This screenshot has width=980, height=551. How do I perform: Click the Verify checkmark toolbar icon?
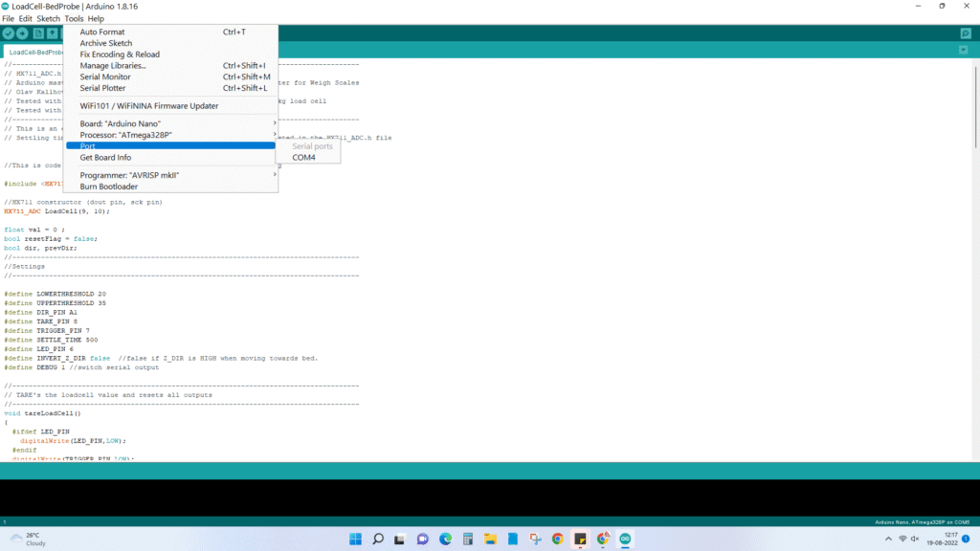[9, 33]
